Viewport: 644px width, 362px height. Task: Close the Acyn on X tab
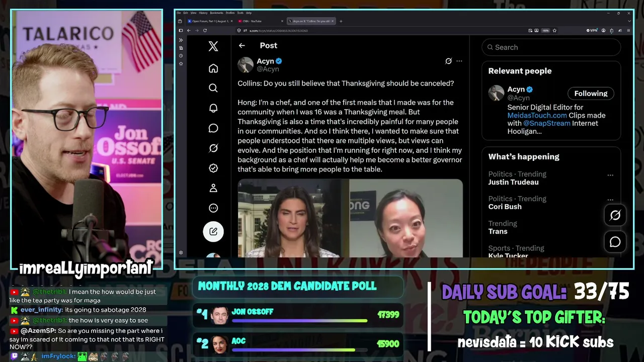click(333, 21)
